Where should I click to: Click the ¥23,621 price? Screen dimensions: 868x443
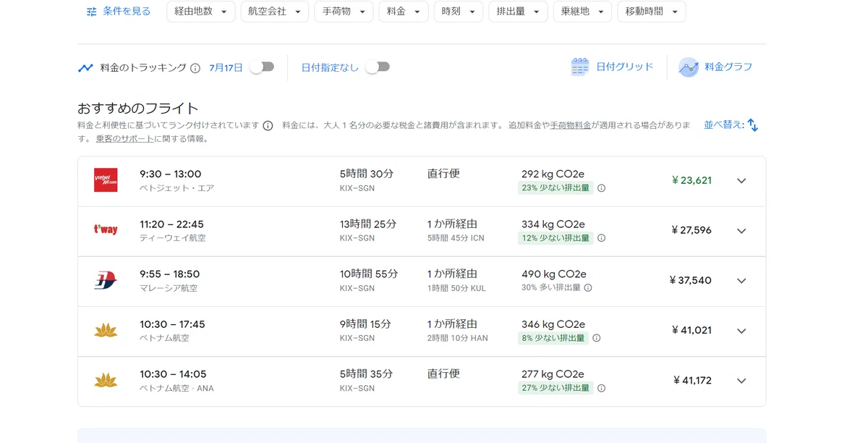point(692,180)
